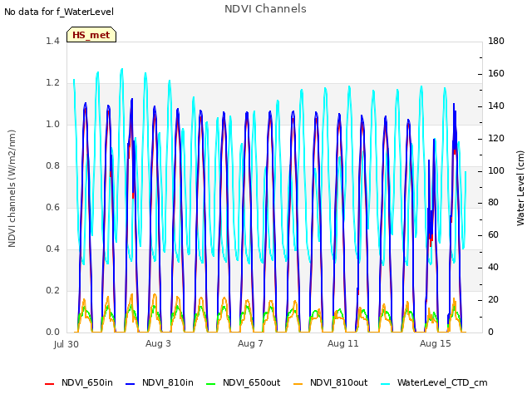Click the Aug 11 x-axis label
532x399 pixels.
(x=343, y=343)
